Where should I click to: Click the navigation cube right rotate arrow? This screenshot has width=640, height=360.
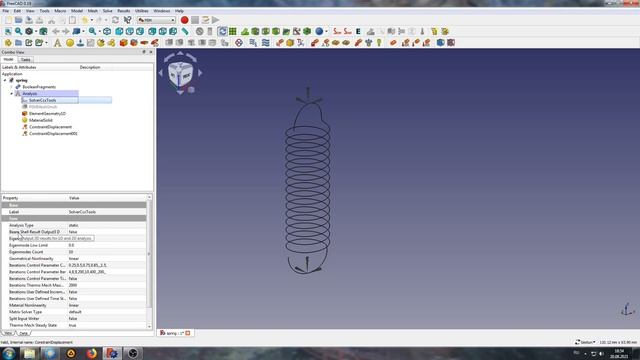click(x=200, y=73)
